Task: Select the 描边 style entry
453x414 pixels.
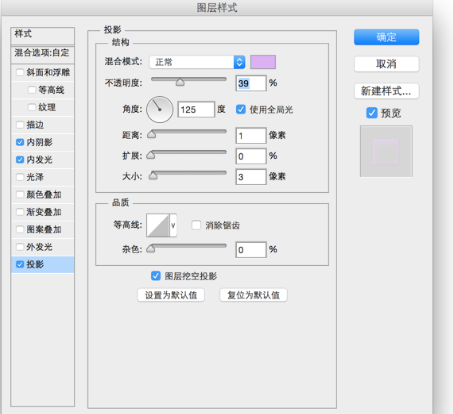Action: point(43,125)
